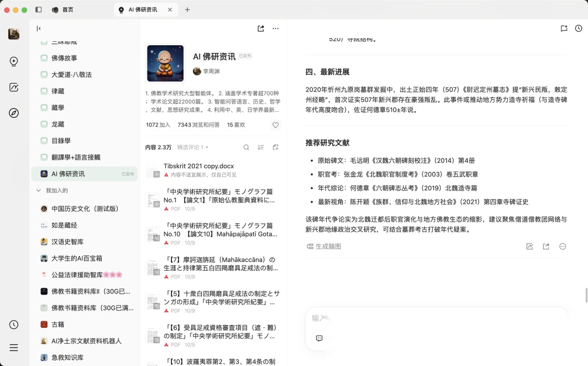Image resolution: width=588 pixels, height=366 pixels.
Task: Share the answer with export icon
Action: click(x=546, y=246)
